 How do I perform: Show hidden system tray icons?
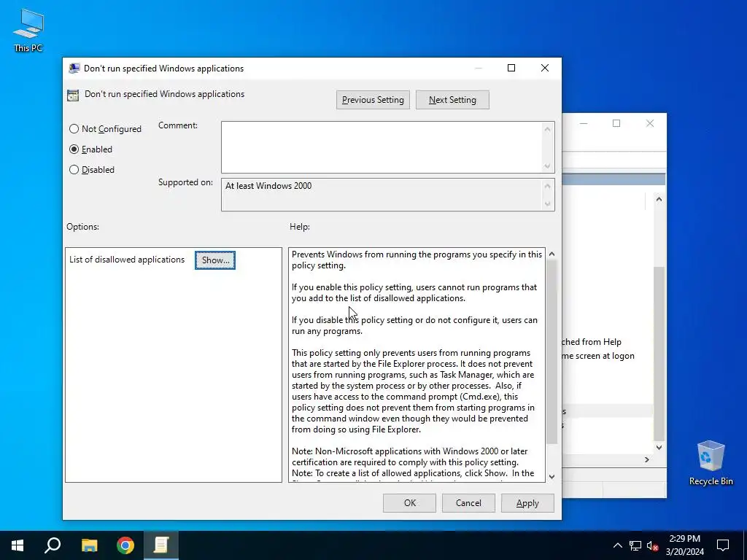tap(617, 545)
